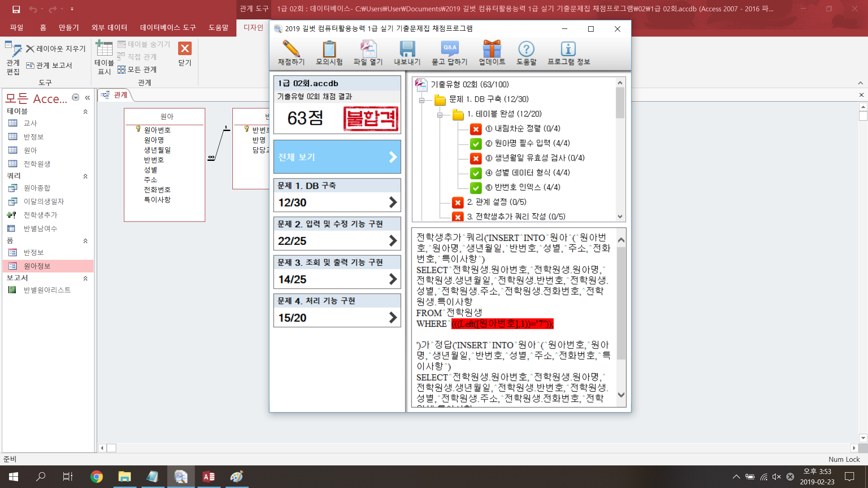This screenshot has height=488, width=868.
Task: Click the 채점하기 pencil icon
Action: coord(291,49)
